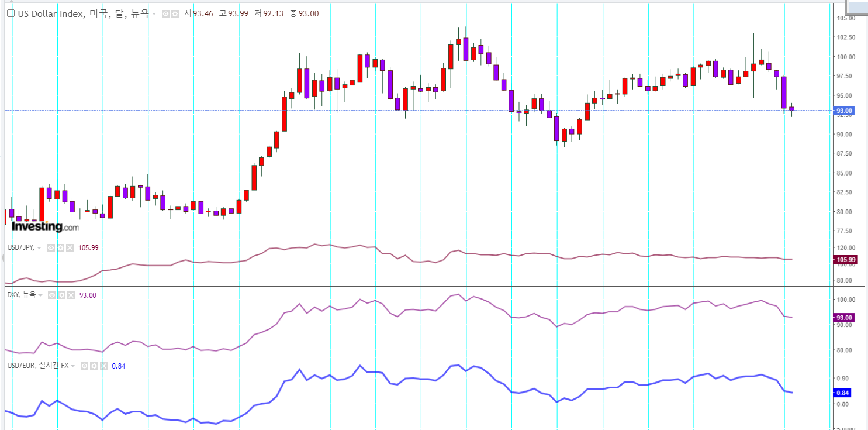The height and width of the screenshot is (430, 868).
Task: Click the Investing.com logo
Action: [x=44, y=226]
